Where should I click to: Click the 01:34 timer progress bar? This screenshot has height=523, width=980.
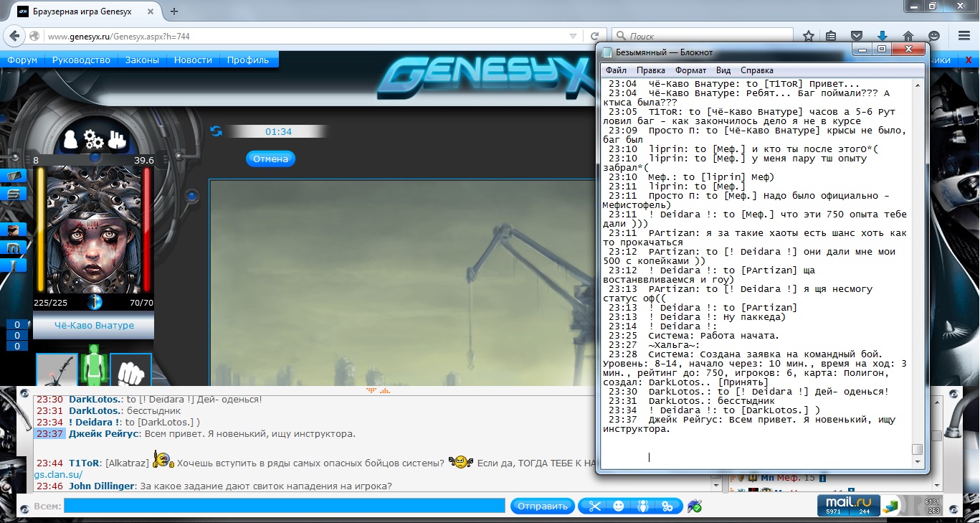[278, 131]
